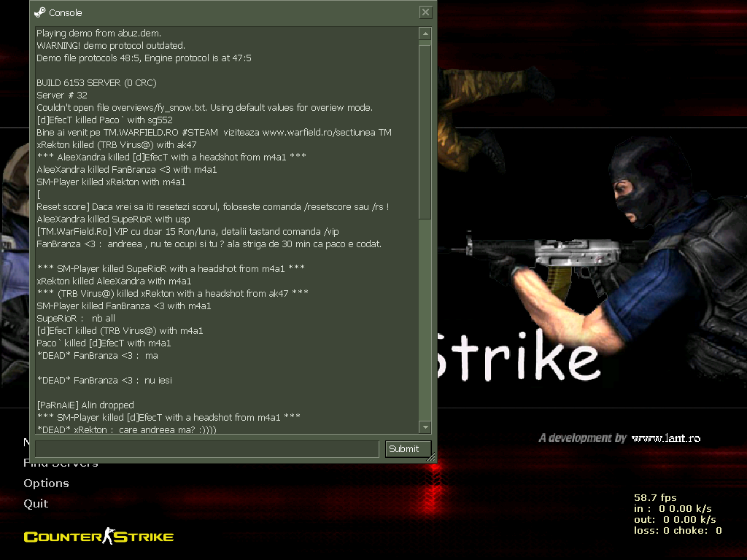Viewport: 747px width, 560px height.
Task: Click the console scrollbar up arrow
Action: (425, 34)
